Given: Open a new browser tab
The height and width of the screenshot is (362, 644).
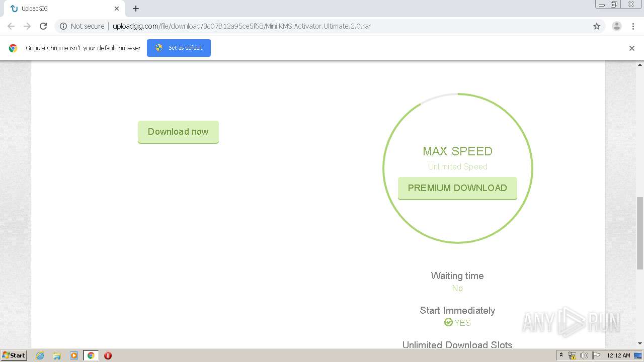Looking at the screenshot, I should click(136, 9).
